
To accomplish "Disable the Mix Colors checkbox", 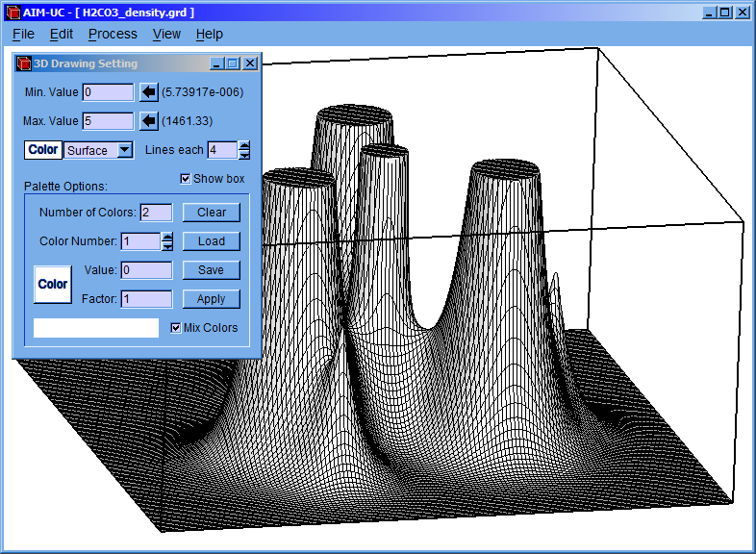I will click(x=175, y=328).
